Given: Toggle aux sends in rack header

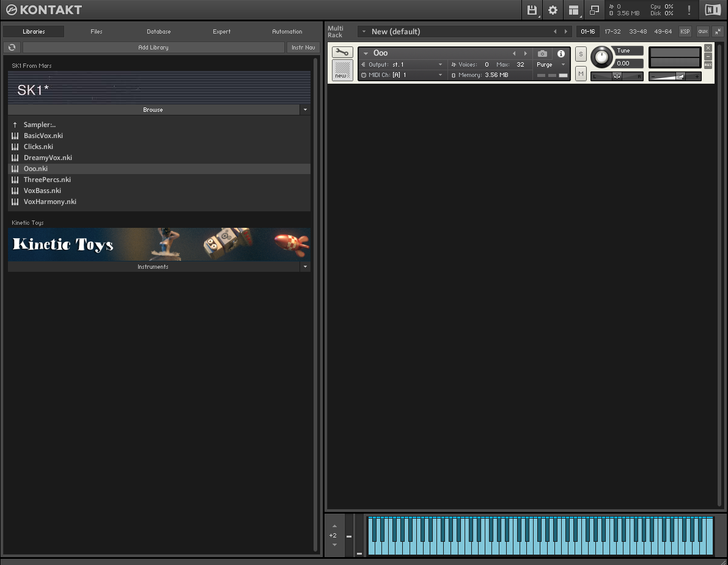Looking at the screenshot, I should point(703,32).
